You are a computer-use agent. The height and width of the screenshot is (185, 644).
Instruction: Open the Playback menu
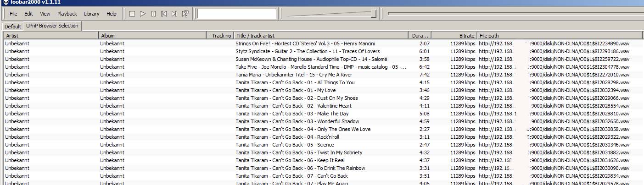[67, 14]
